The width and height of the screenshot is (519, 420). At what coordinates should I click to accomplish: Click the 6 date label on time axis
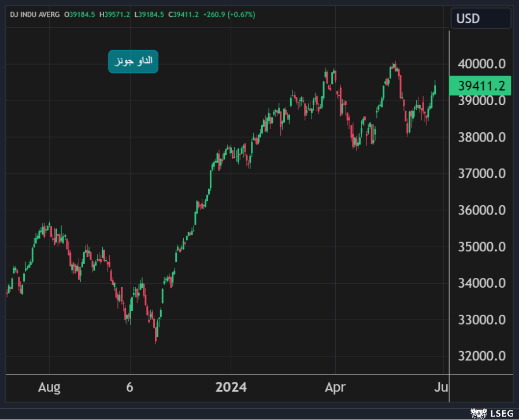click(x=129, y=387)
